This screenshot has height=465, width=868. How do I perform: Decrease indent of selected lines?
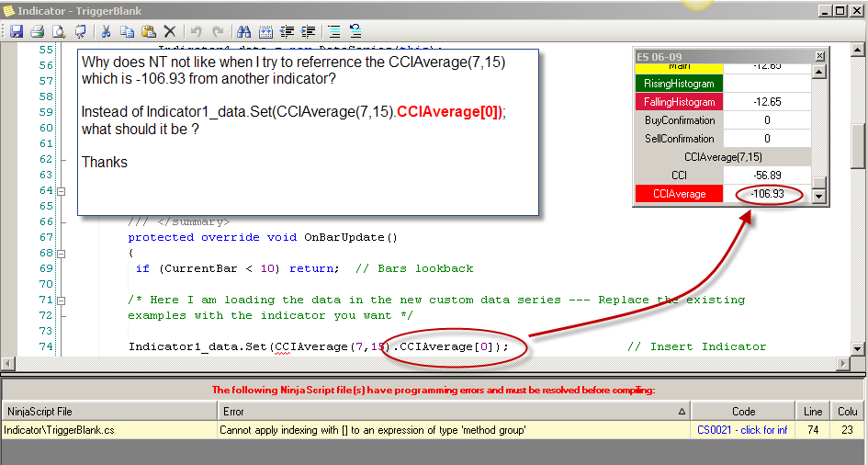pos(287,31)
